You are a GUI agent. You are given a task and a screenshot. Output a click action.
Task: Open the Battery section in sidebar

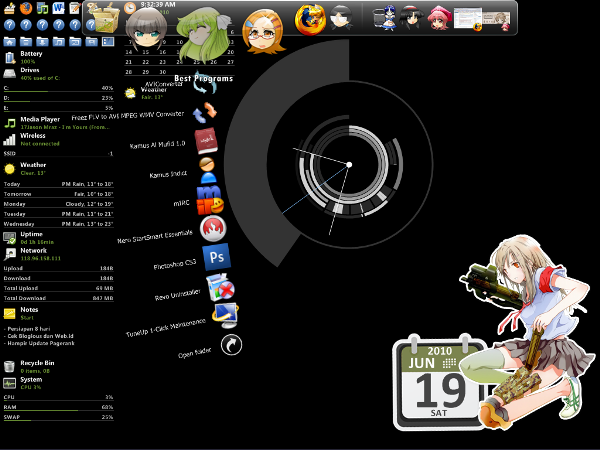pyautogui.click(x=24, y=57)
